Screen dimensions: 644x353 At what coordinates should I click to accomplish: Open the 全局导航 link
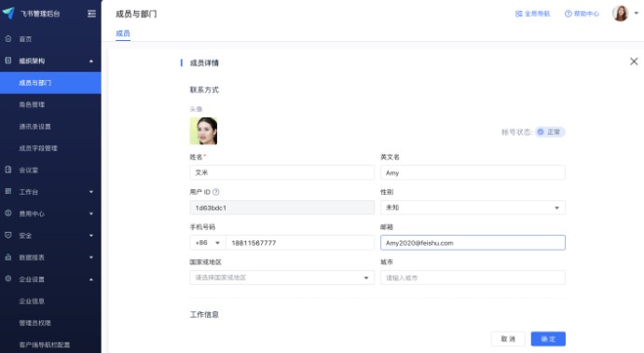point(532,14)
